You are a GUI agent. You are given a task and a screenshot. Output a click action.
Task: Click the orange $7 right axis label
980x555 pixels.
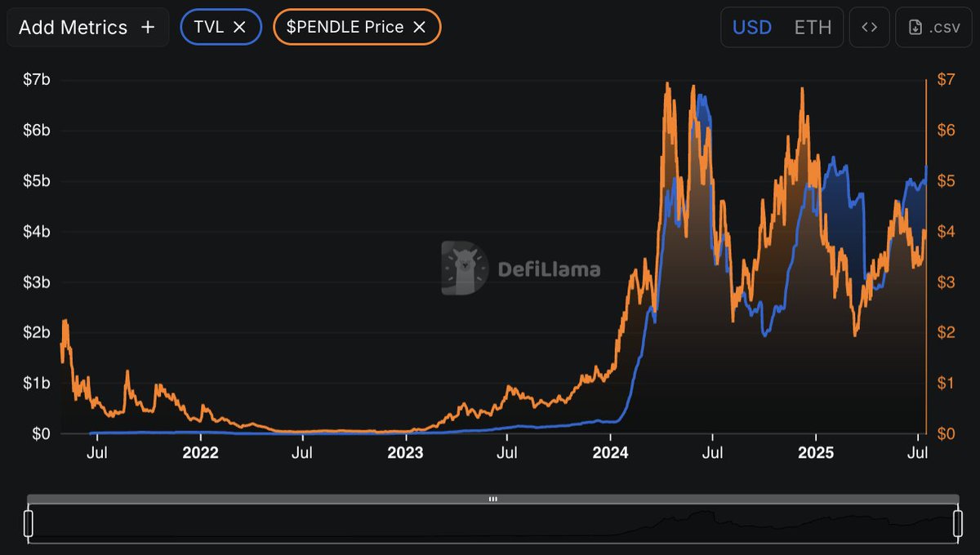(945, 80)
